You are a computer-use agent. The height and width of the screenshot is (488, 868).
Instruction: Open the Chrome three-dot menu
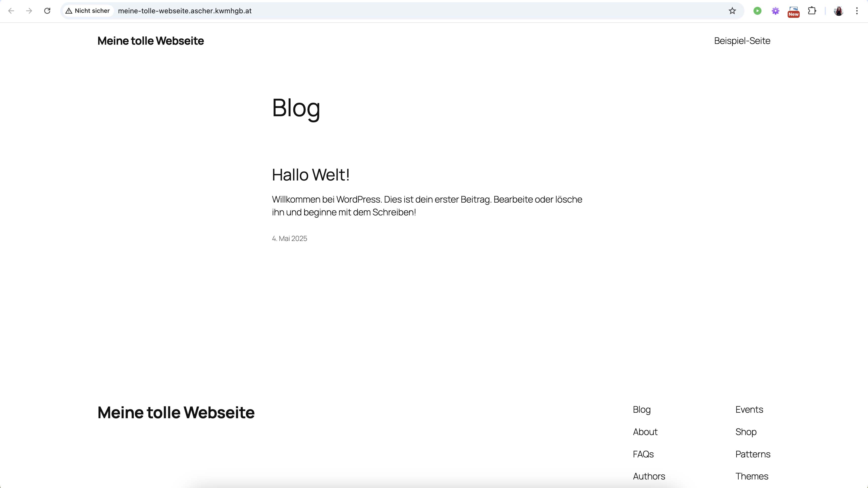point(857,11)
